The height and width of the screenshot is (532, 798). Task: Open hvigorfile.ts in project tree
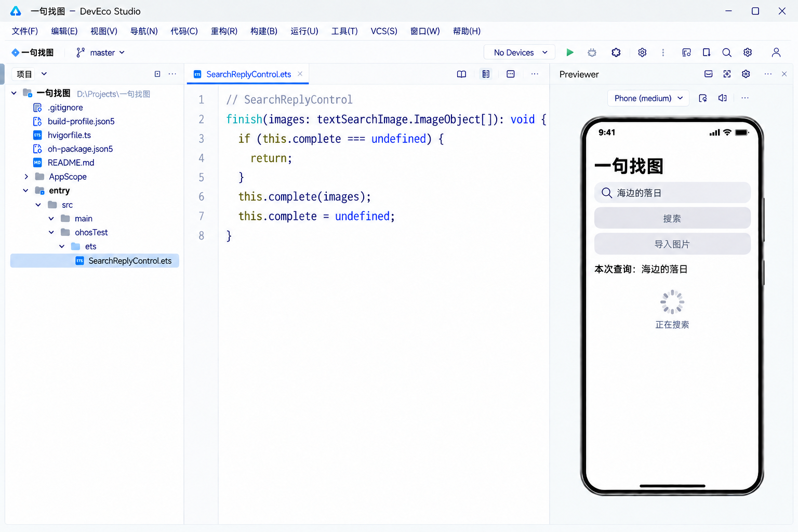[69, 135]
